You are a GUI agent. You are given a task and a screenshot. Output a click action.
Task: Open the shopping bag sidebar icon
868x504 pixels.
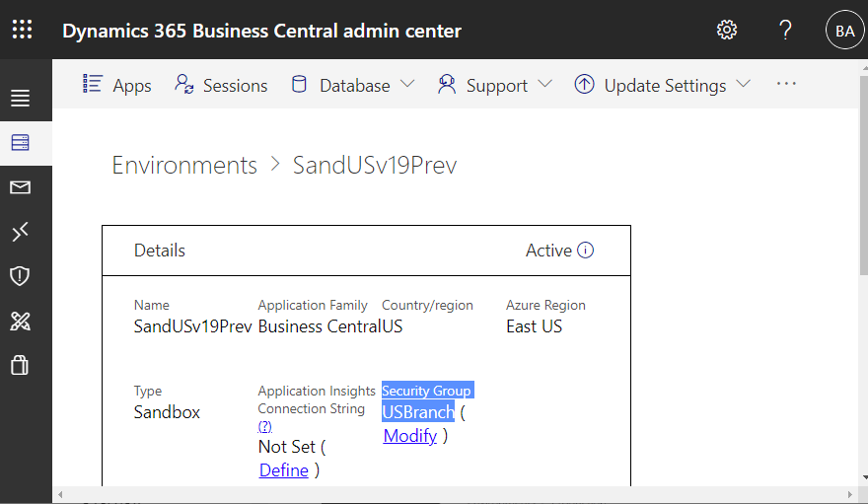pos(20,365)
